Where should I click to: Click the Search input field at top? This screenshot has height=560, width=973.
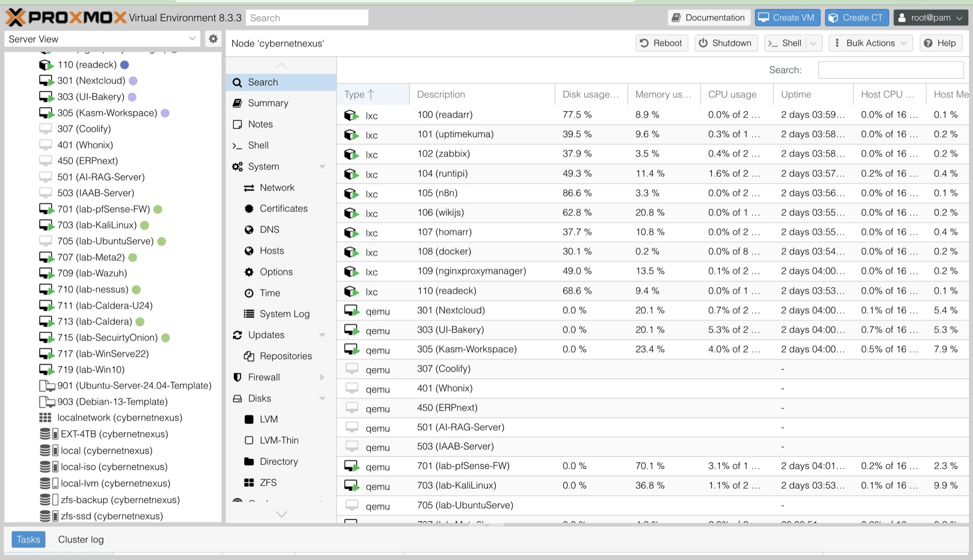(307, 17)
